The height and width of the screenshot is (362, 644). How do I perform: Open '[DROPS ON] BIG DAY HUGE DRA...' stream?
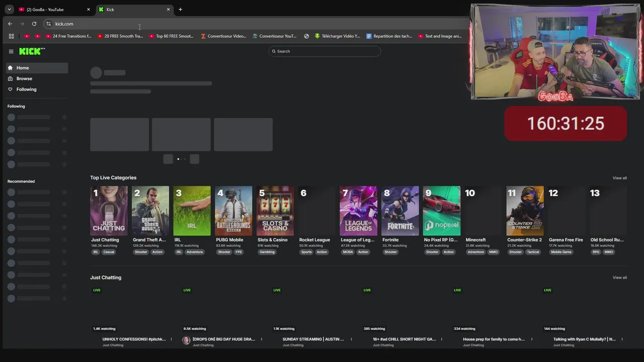(224, 339)
